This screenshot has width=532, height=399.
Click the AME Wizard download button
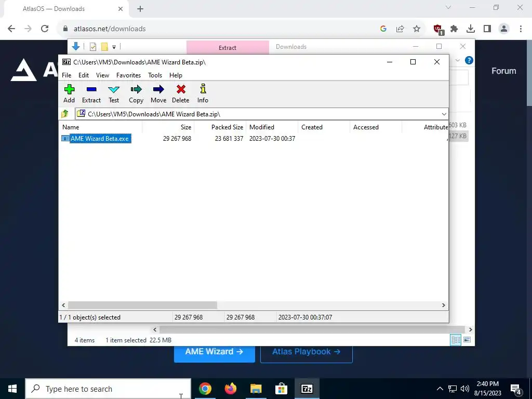214,352
